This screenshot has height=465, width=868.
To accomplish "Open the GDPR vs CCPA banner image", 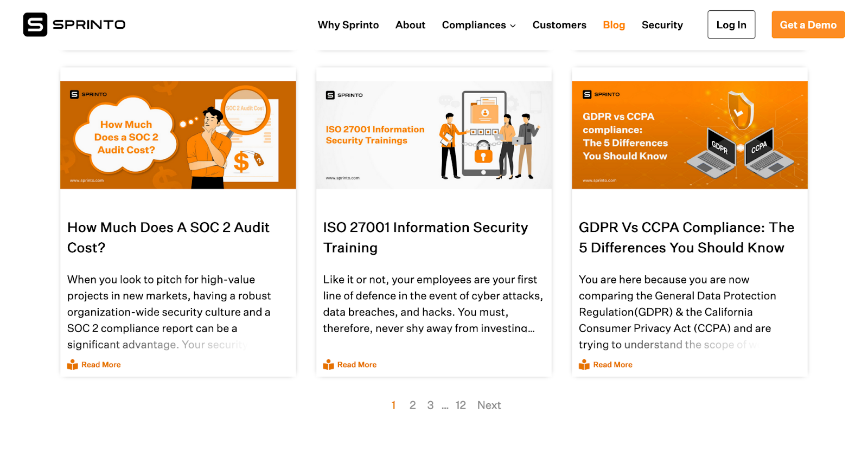I will (690, 135).
